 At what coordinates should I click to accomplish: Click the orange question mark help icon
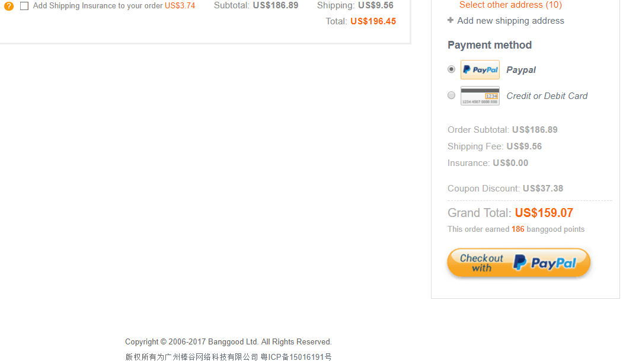(9, 6)
